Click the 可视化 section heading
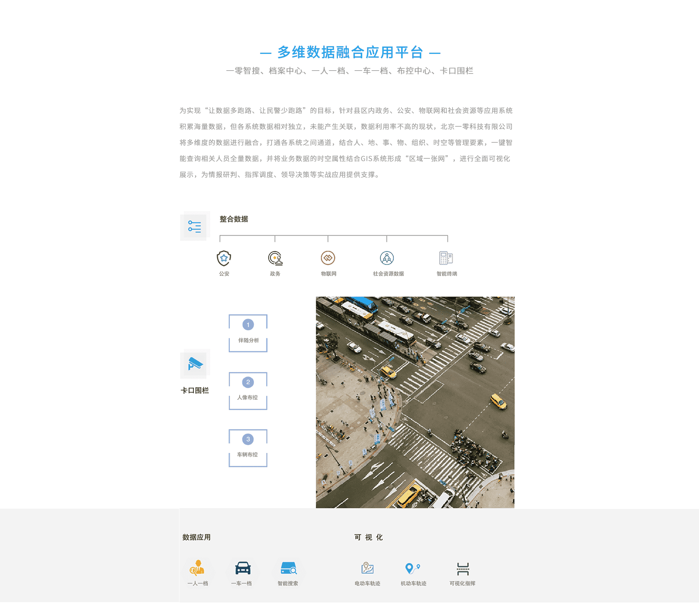 368,537
